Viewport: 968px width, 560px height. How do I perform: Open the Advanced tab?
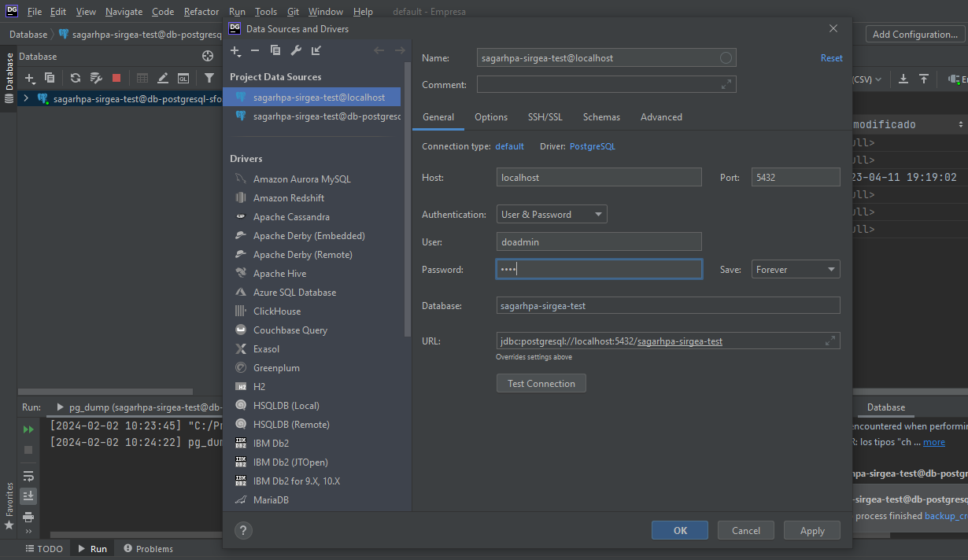coord(661,116)
